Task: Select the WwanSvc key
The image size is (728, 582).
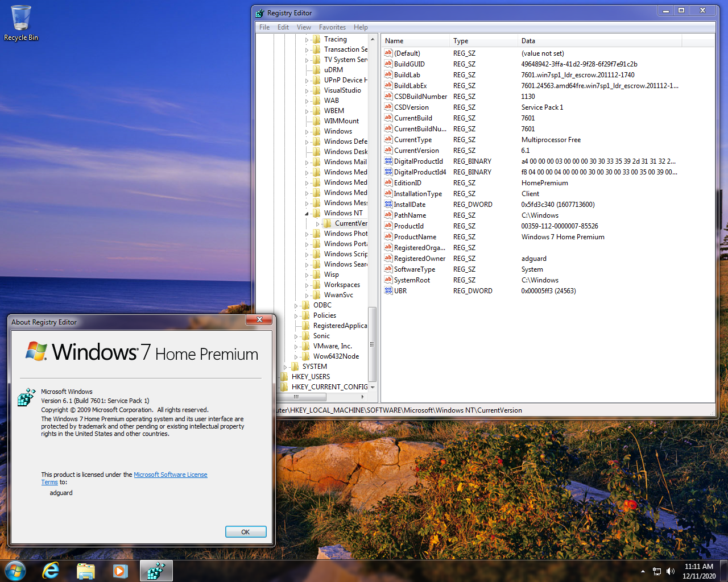Action: (x=338, y=295)
